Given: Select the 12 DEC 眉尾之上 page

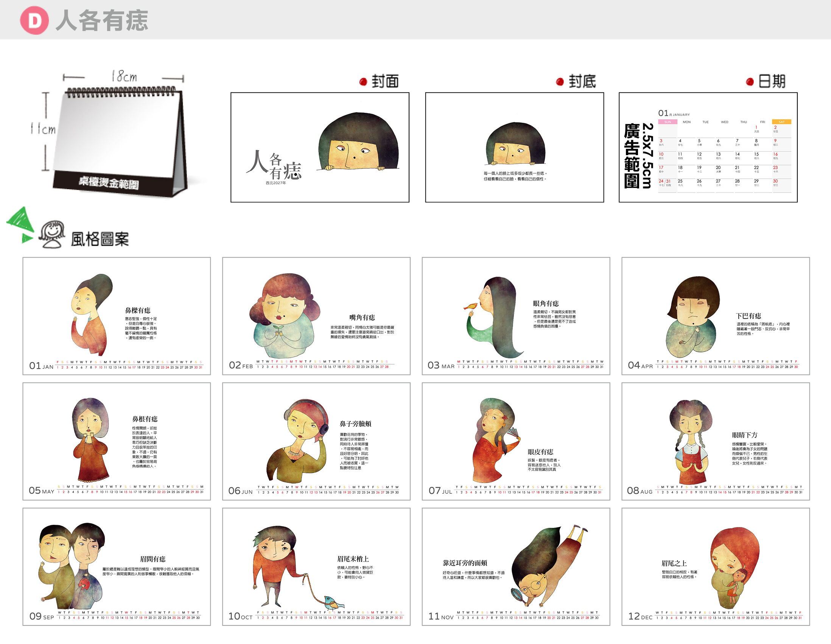Looking at the screenshot, I should click(716, 567).
